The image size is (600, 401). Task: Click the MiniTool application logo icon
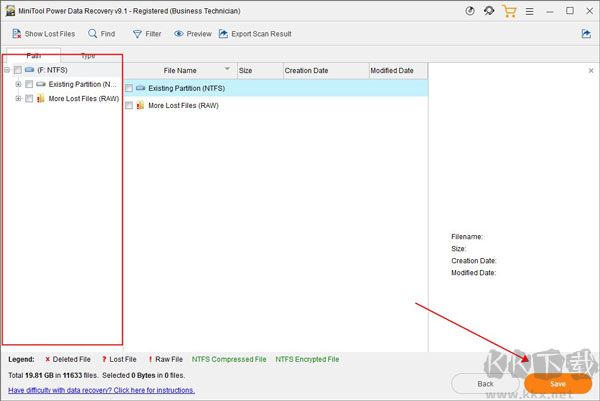[x=10, y=11]
